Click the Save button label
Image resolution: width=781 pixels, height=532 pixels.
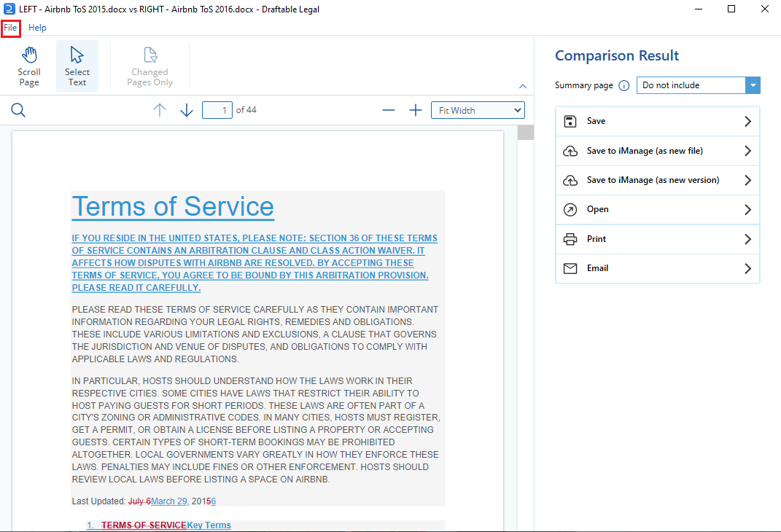click(x=597, y=121)
